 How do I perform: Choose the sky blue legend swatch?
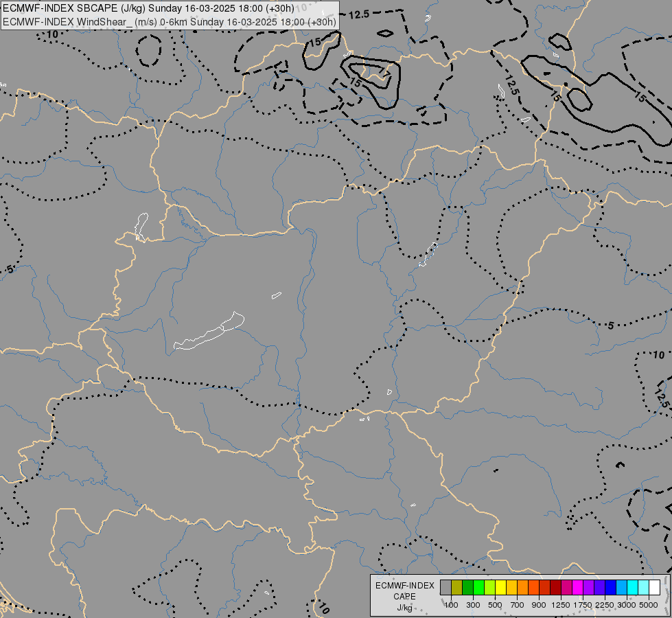tap(621, 587)
